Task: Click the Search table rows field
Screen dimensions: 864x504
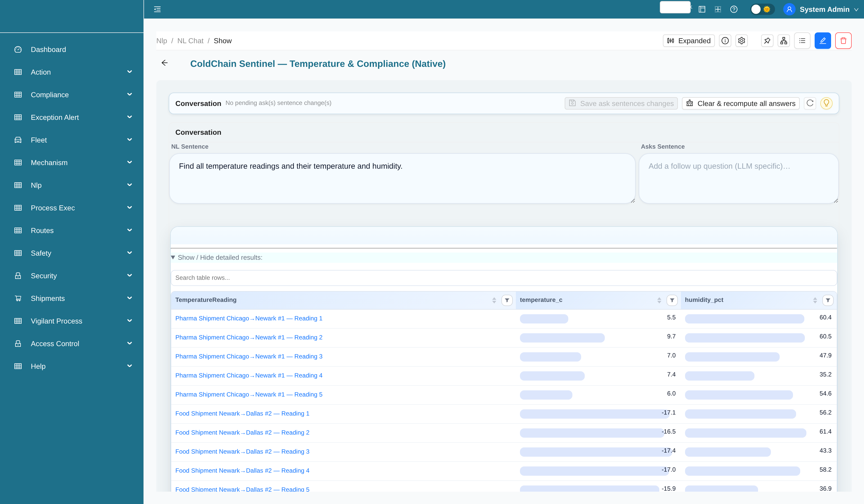Action: 504,278
